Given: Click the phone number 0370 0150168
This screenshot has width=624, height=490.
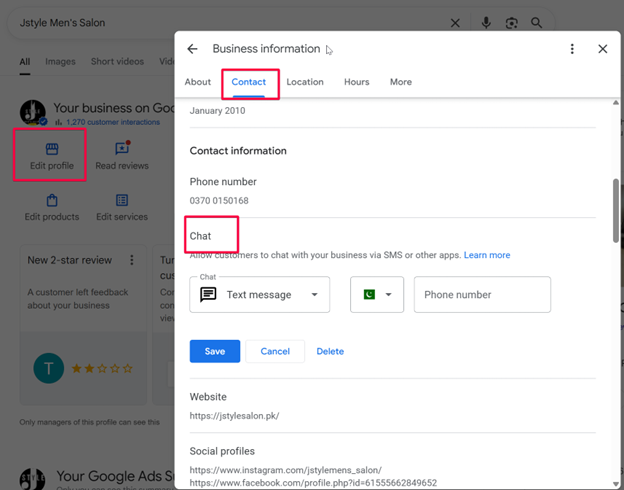Looking at the screenshot, I should click(219, 201).
